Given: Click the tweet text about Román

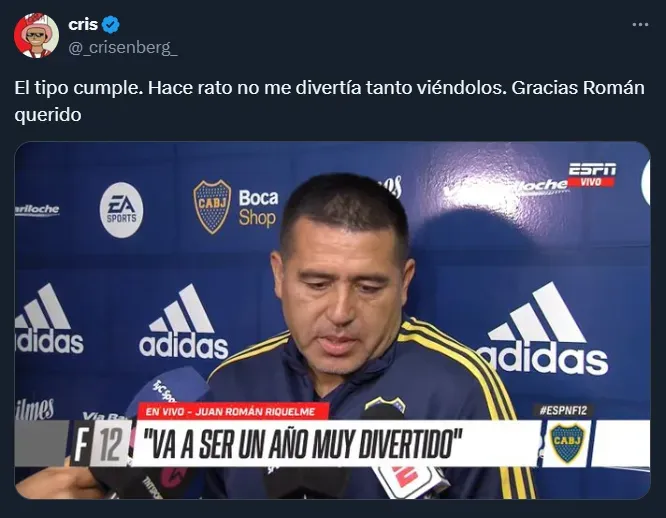Looking at the screenshot, I should point(329,101).
